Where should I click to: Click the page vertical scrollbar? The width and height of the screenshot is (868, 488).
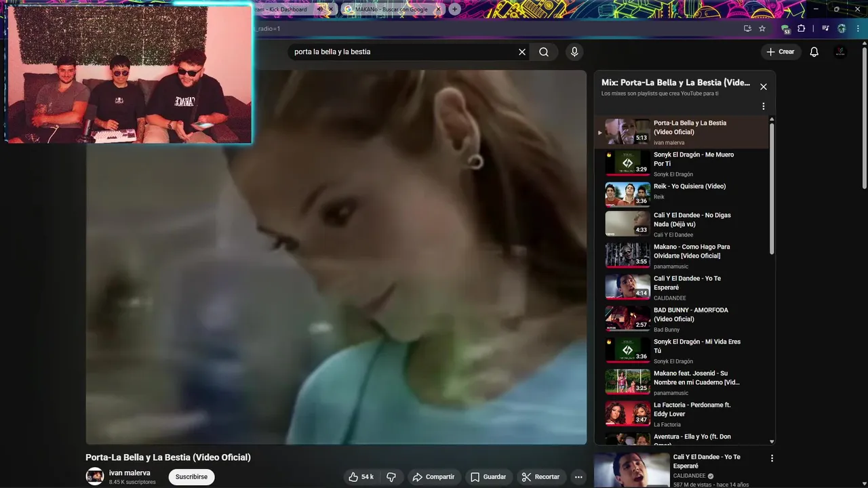pos(863,119)
